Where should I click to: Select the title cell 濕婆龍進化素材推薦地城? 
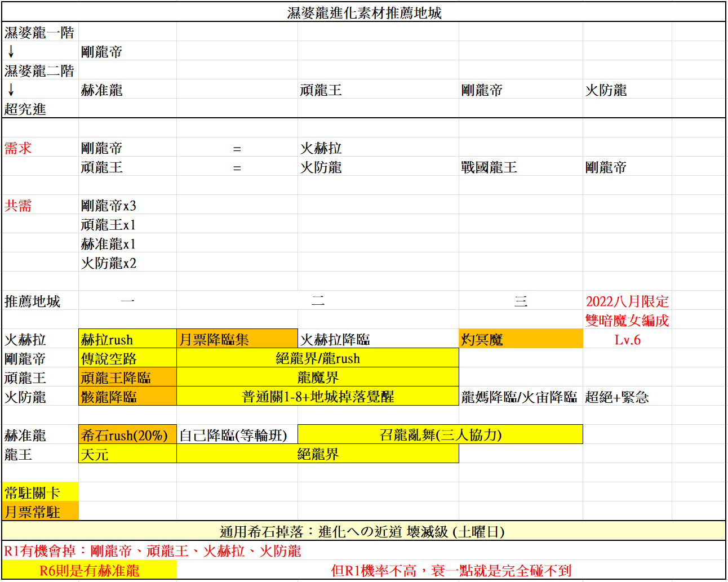364,12
